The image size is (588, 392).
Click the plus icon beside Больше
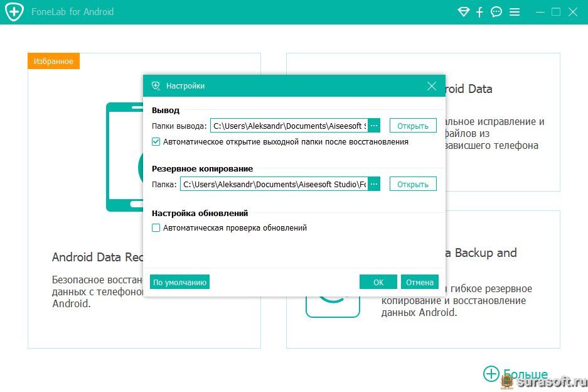(491, 374)
